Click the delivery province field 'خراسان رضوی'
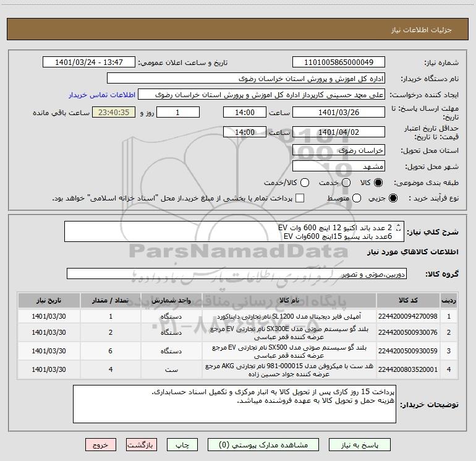 point(339,150)
